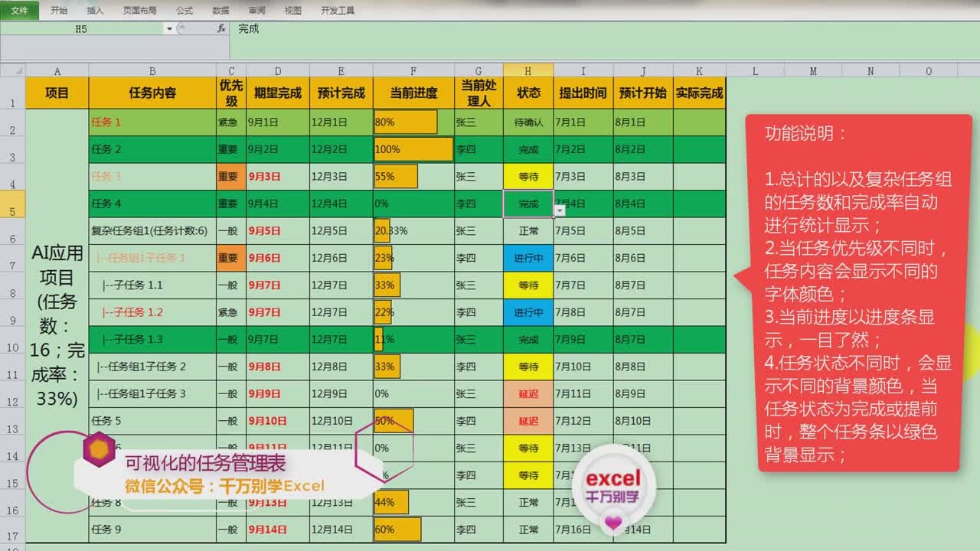
Task: Click the 12月10日 estimated completion cell
Action: point(341,421)
